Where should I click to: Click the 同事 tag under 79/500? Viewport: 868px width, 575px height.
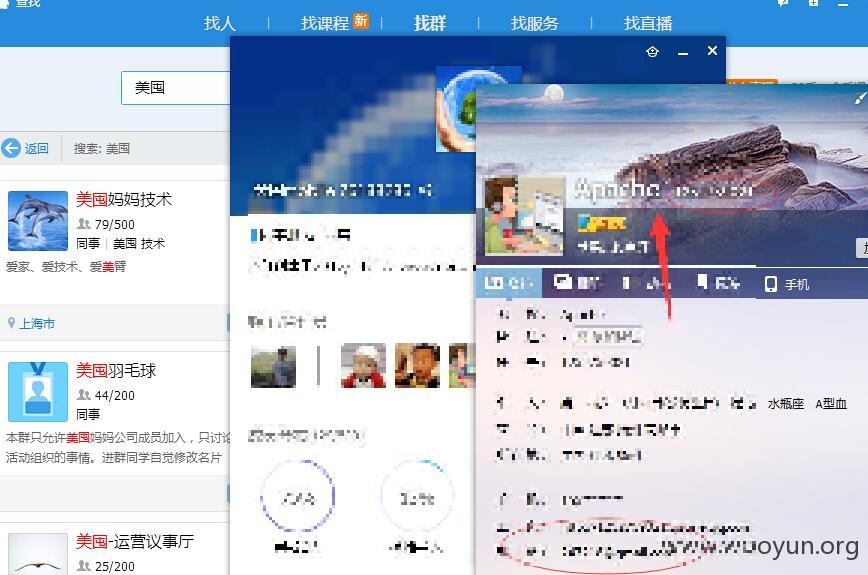[88, 244]
